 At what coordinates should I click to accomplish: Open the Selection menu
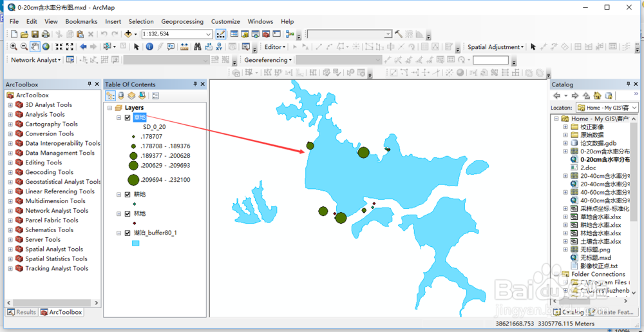141,21
